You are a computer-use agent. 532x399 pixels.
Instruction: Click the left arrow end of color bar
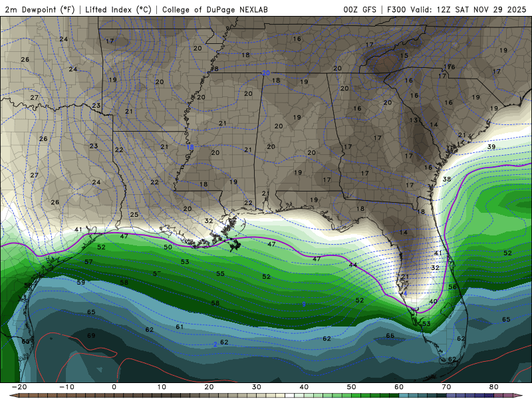click(x=13, y=396)
